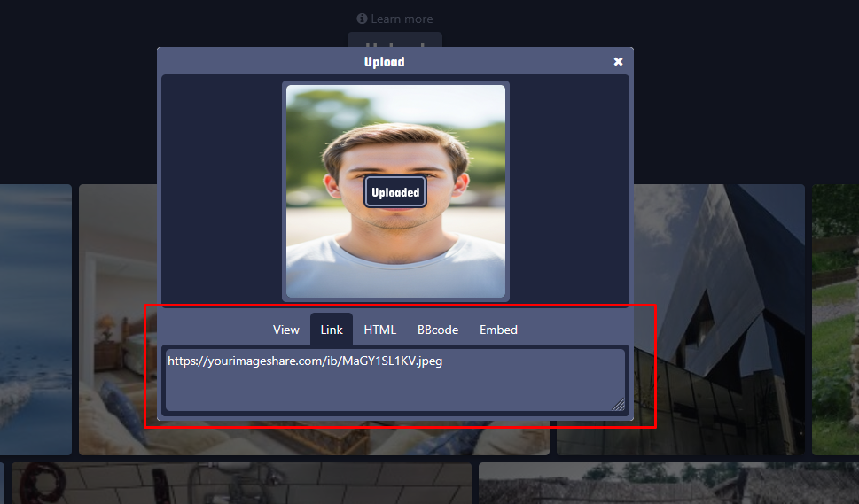This screenshot has height=504, width=859.
Task: Open the Embed tab
Action: [x=498, y=330]
